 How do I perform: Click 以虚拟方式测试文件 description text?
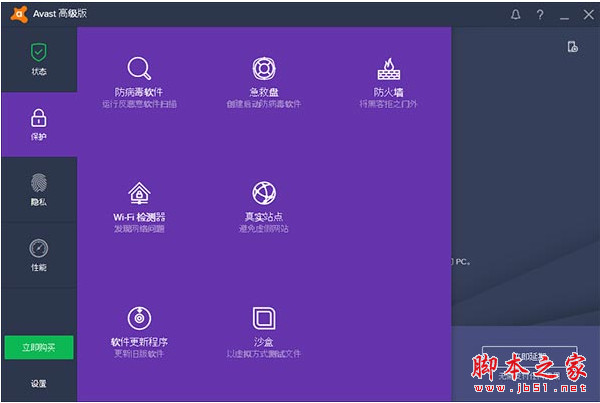[x=264, y=354]
